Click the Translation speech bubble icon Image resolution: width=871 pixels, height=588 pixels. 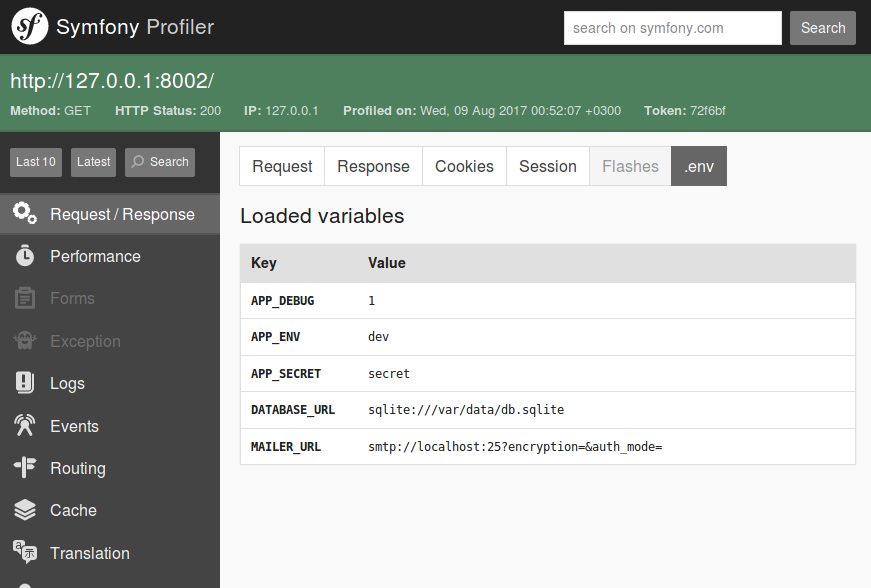tap(25, 552)
